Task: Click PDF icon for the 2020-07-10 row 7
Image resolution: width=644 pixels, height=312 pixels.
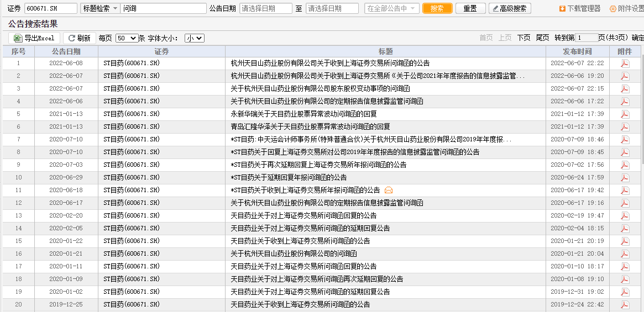Action: (625, 139)
